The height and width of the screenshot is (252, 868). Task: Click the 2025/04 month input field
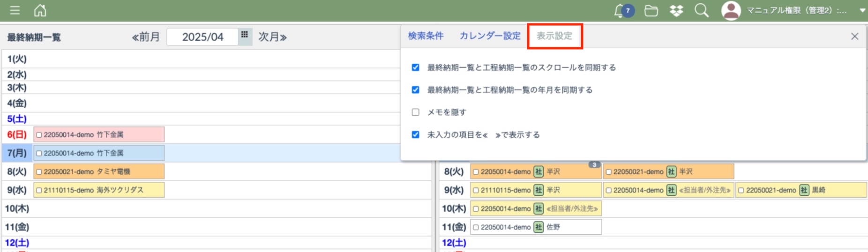(x=202, y=37)
